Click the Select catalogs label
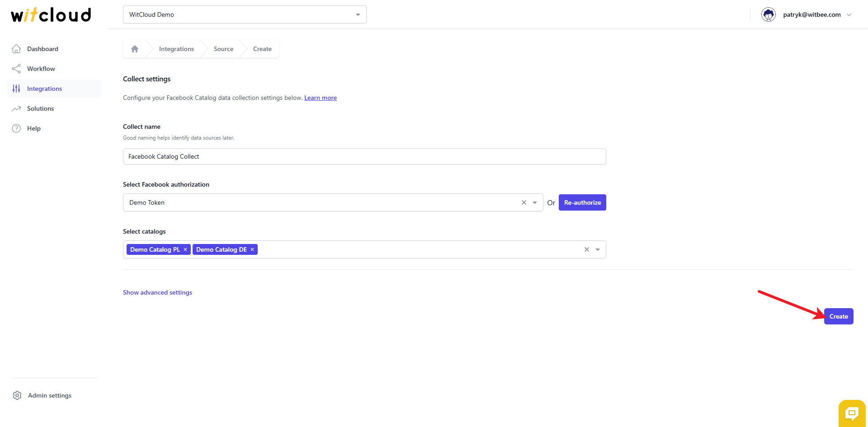 [144, 231]
